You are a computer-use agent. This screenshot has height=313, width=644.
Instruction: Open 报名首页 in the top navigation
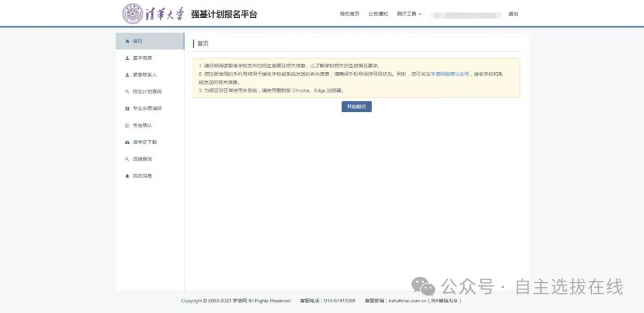pyautogui.click(x=349, y=14)
